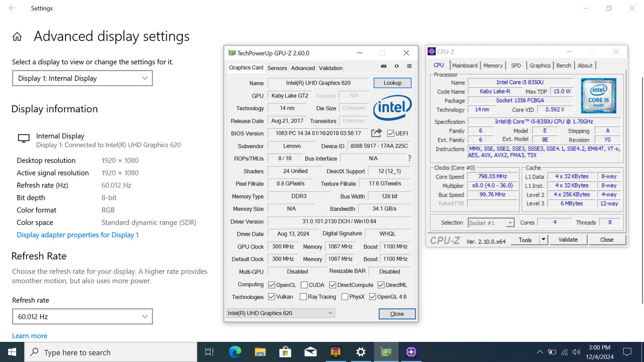Go back using the Settings back arrow
The image size is (644, 362).
(12, 8)
